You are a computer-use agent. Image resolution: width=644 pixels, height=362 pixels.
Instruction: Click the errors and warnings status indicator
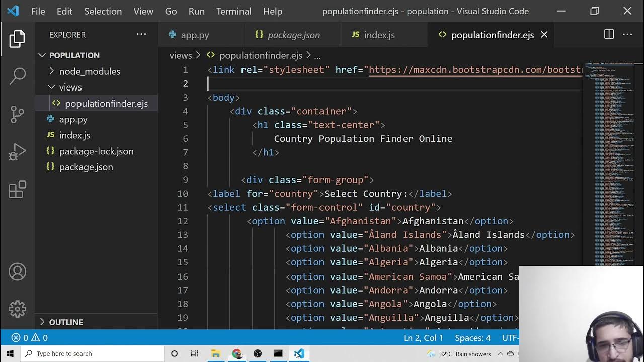click(x=30, y=338)
